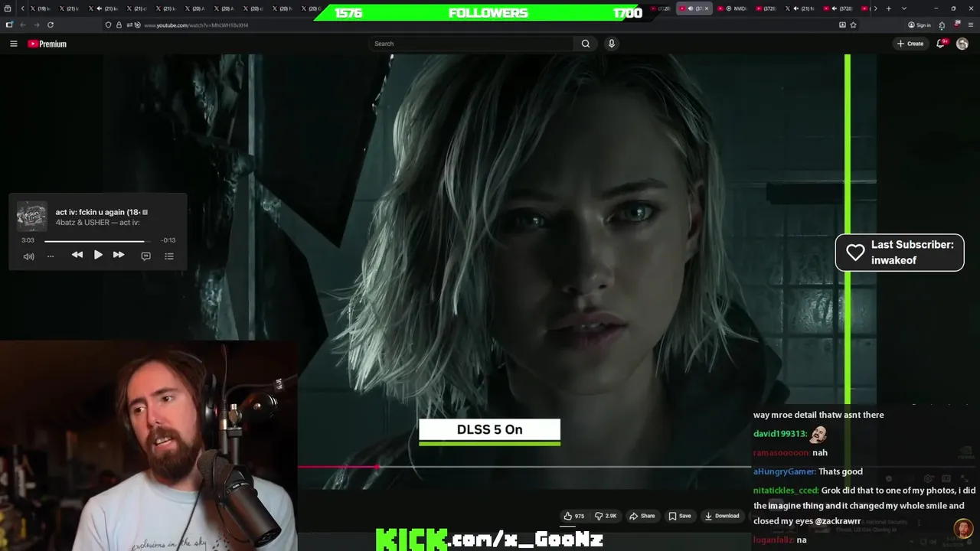Click chat username david199313
Screen dimensions: 980x551
pyautogui.click(x=779, y=434)
